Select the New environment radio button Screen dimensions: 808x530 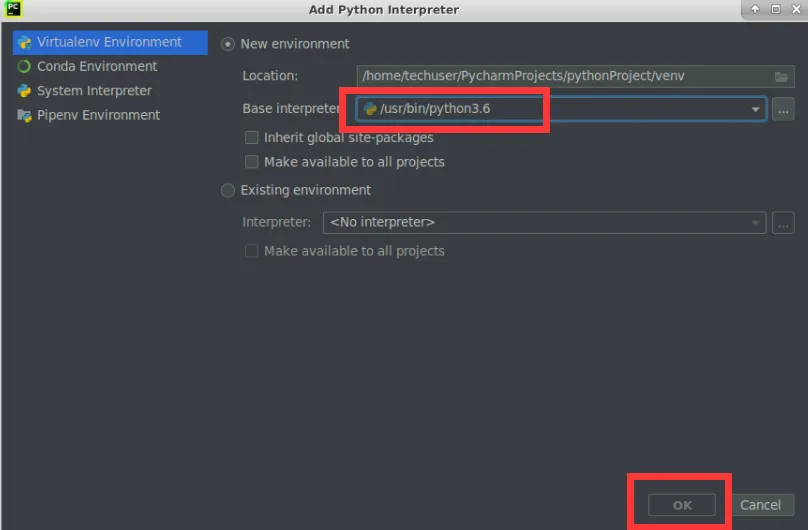229,44
